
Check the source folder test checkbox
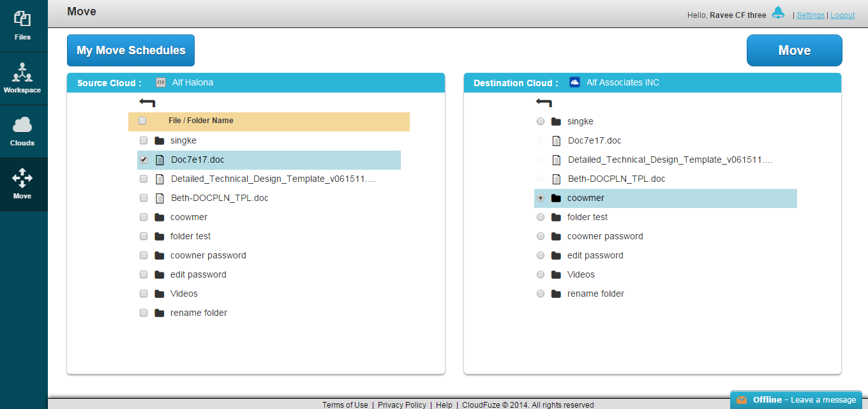144,236
